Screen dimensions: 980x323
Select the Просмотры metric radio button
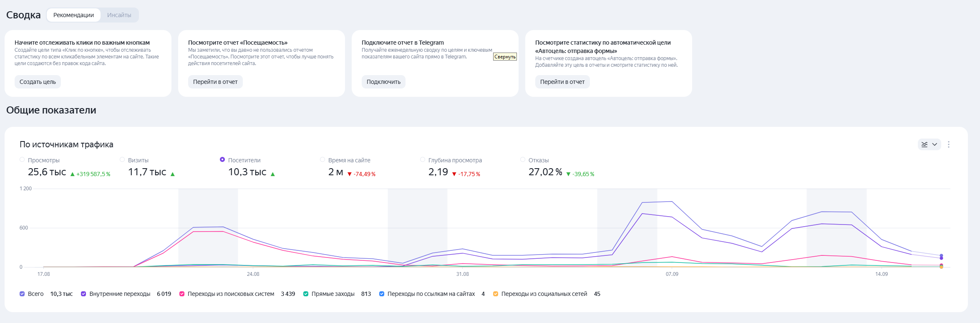click(x=22, y=159)
